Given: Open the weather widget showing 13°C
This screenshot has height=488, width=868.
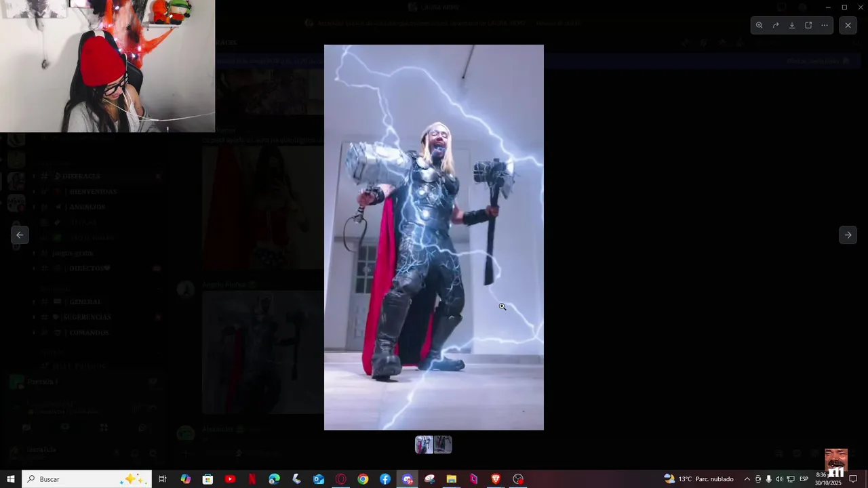Looking at the screenshot, I should coord(698,479).
